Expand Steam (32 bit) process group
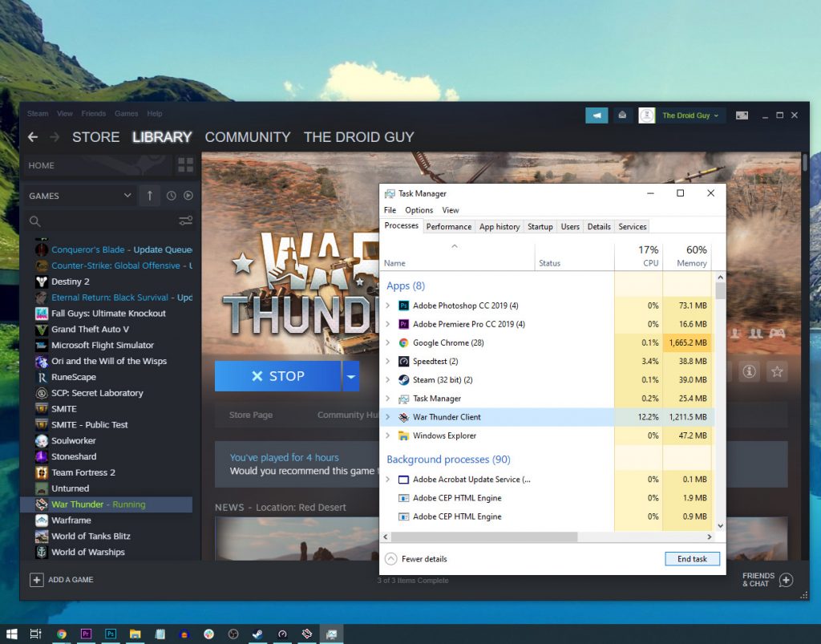The width and height of the screenshot is (821, 644). tap(388, 379)
